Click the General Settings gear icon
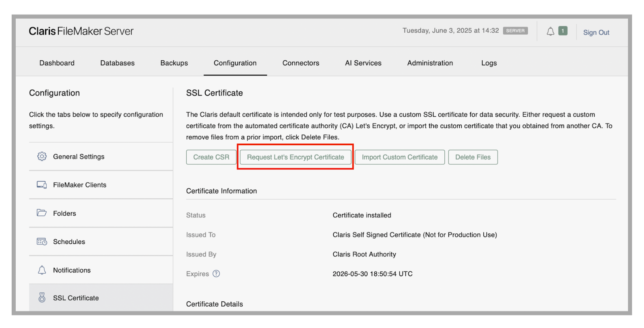 [42, 157]
